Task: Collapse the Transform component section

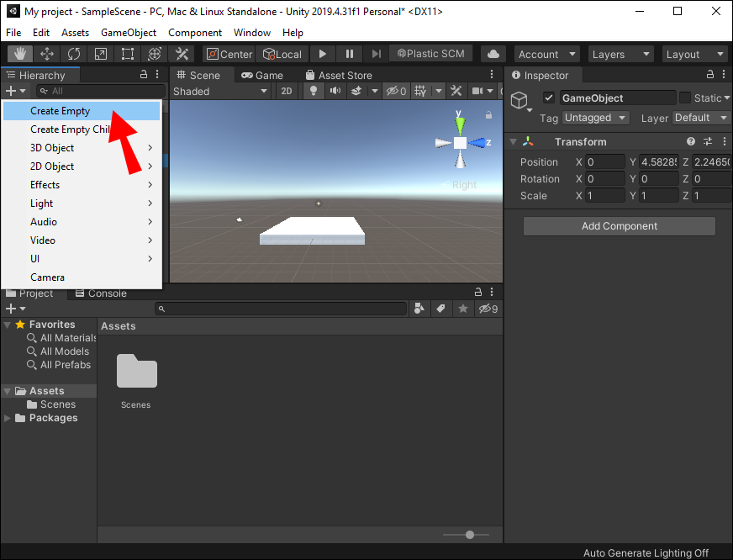Action: click(x=514, y=142)
